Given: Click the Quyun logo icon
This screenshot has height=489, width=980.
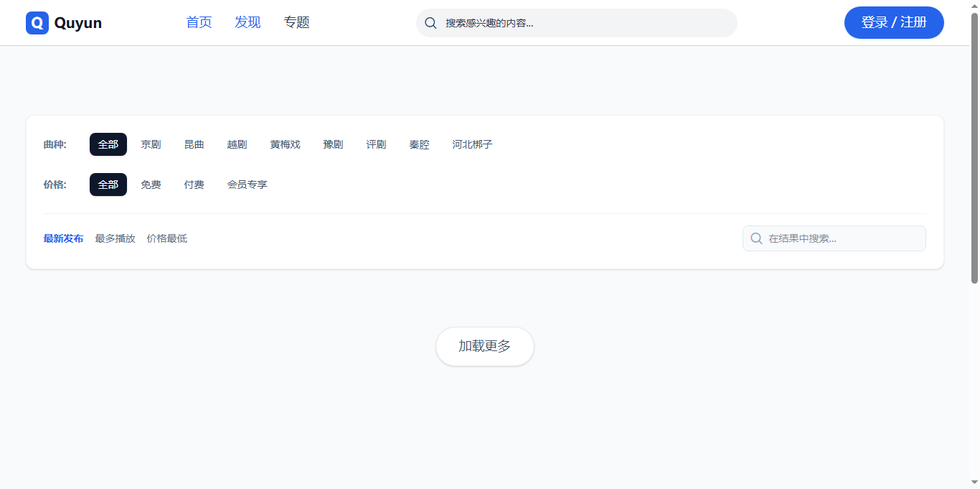Looking at the screenshot, I should [x=37, y=23].
